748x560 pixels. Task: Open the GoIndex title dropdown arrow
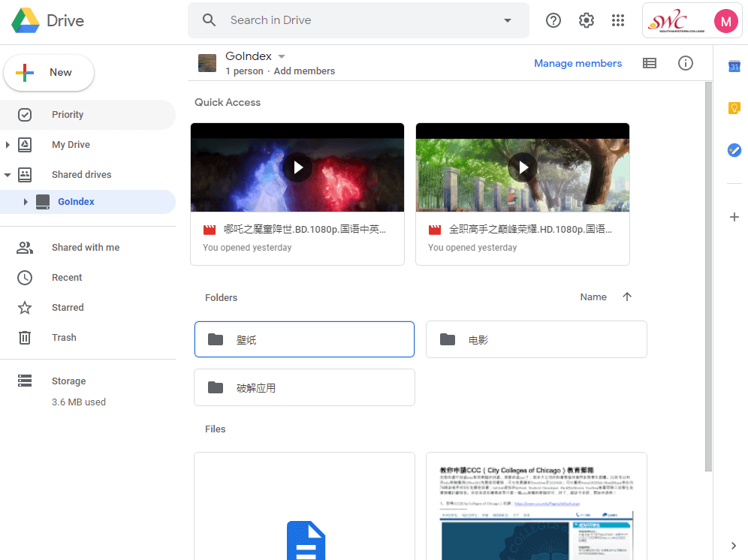282,56
